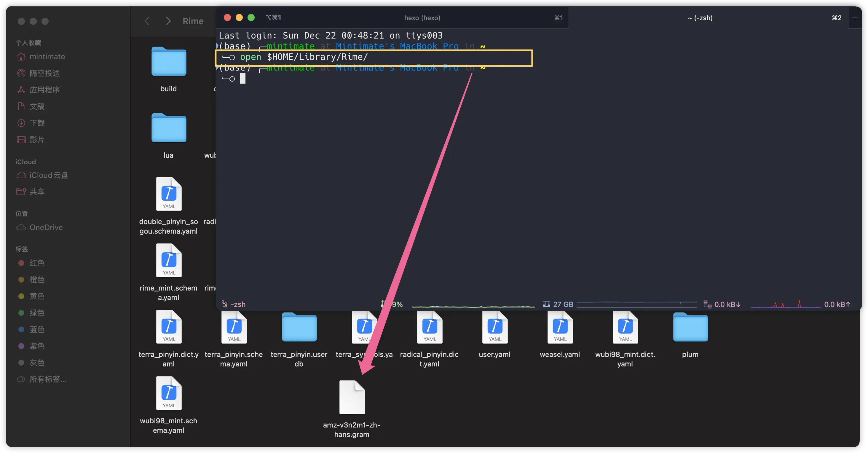Click the 位置 sidebar section header
Viewport: 868px width, 453px height.
[x=22, y=213]
